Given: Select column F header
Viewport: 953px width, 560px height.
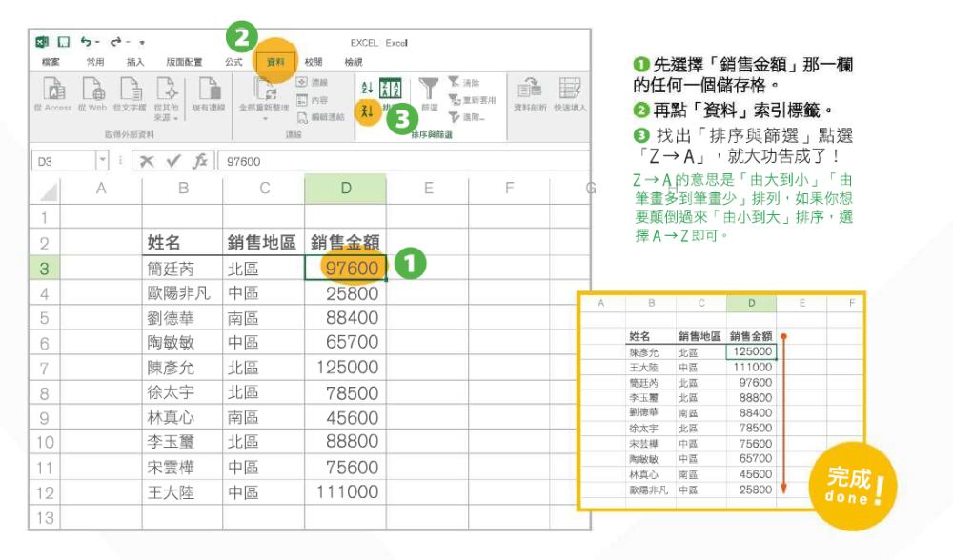Looking at the screenshot, I should click(509, 189).
